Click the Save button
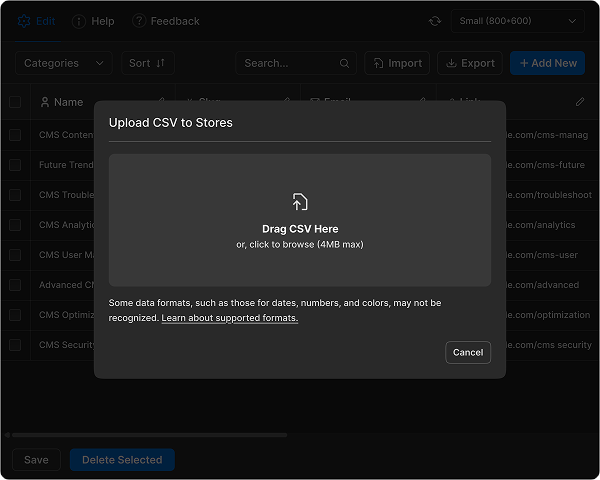600x480 pixels. tap(36, 459)
